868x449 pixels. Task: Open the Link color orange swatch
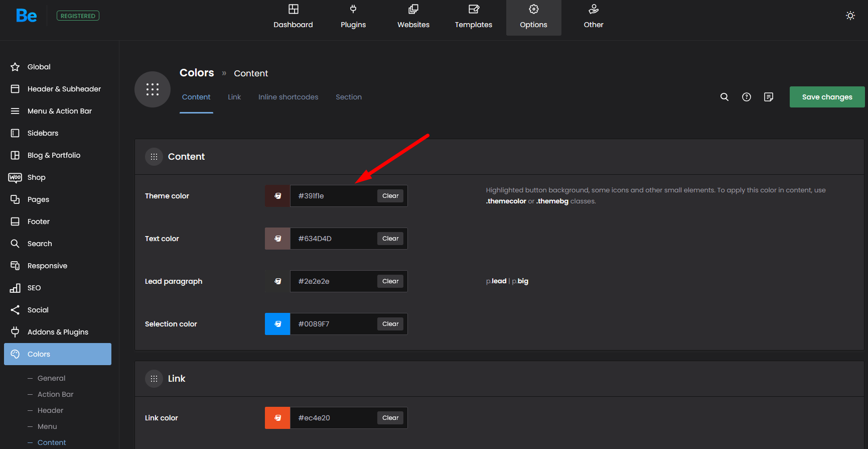(277, 418)
